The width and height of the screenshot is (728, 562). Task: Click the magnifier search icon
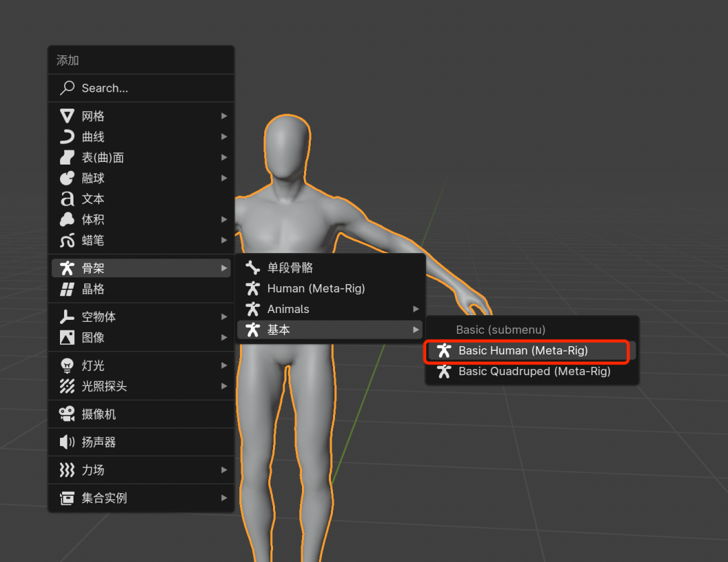(67, 88)
